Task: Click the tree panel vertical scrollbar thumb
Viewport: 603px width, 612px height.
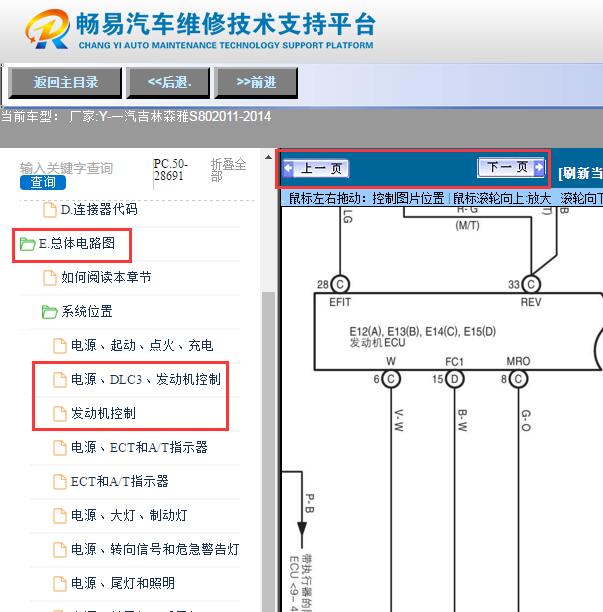Action: click(x=268, y=452)
